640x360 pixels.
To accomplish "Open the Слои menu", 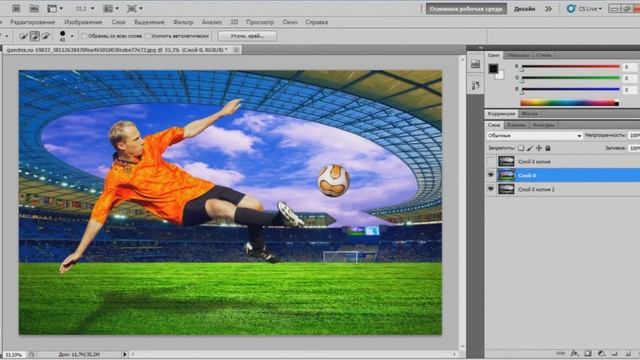I will coord(118,22).
